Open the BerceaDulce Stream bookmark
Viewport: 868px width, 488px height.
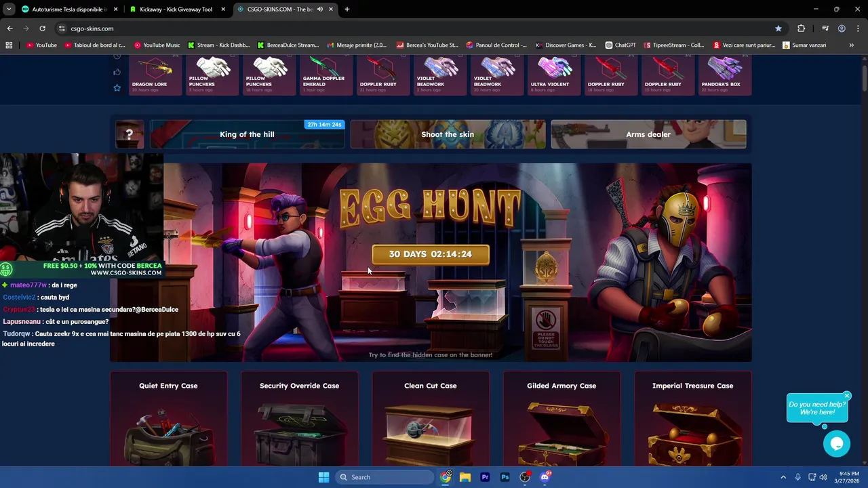tap(288, 45)
